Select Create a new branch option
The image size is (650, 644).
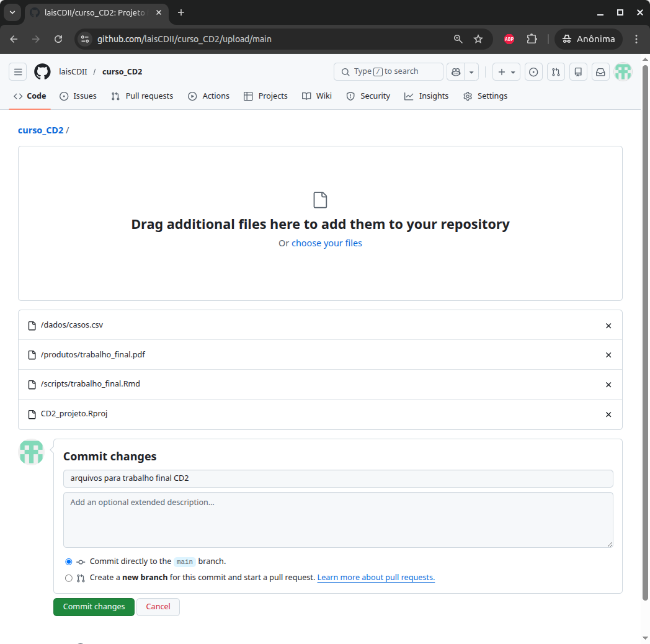69,578
